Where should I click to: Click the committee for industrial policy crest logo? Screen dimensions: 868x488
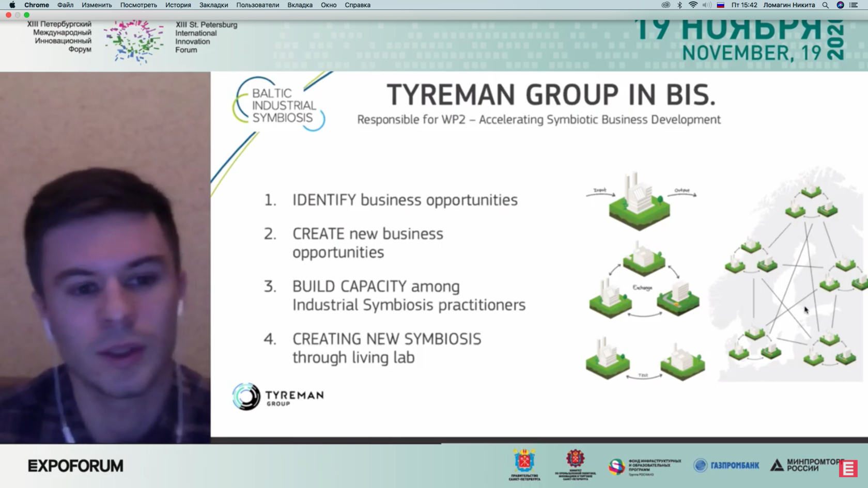coord(575,465)
